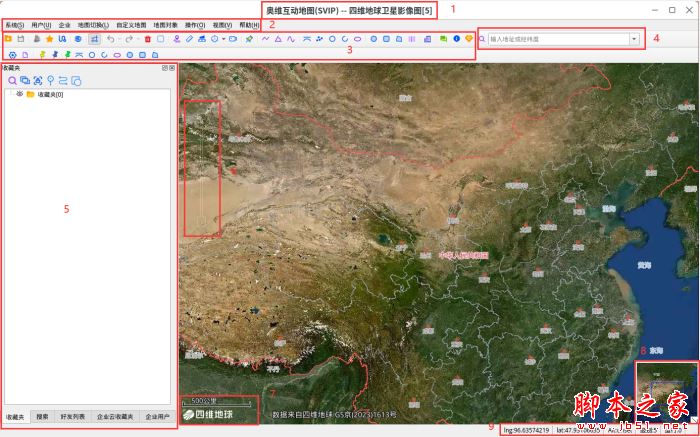700x437 pixels.
Task: Switch to the 搜索 bottom tab
Action: click(42, 417)
